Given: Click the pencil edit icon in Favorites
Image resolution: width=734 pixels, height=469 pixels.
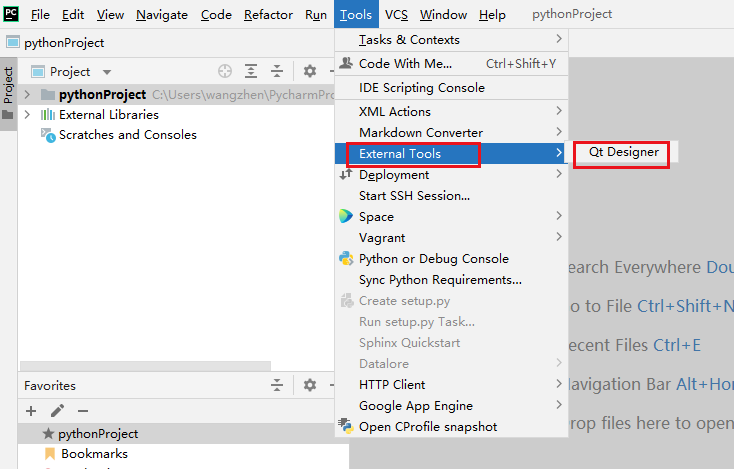Looking at the screenshot, I should (x=57, y=411).
